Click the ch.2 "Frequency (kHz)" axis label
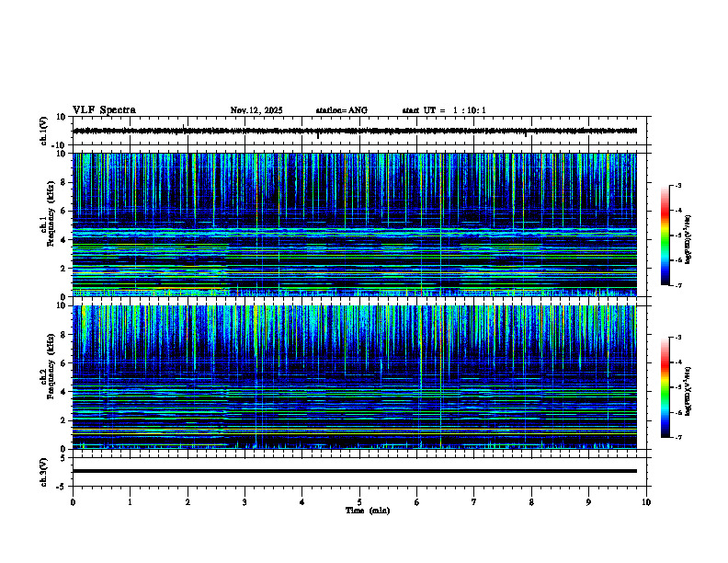This screenshot has height=563, width=728. tap(51, 366)
